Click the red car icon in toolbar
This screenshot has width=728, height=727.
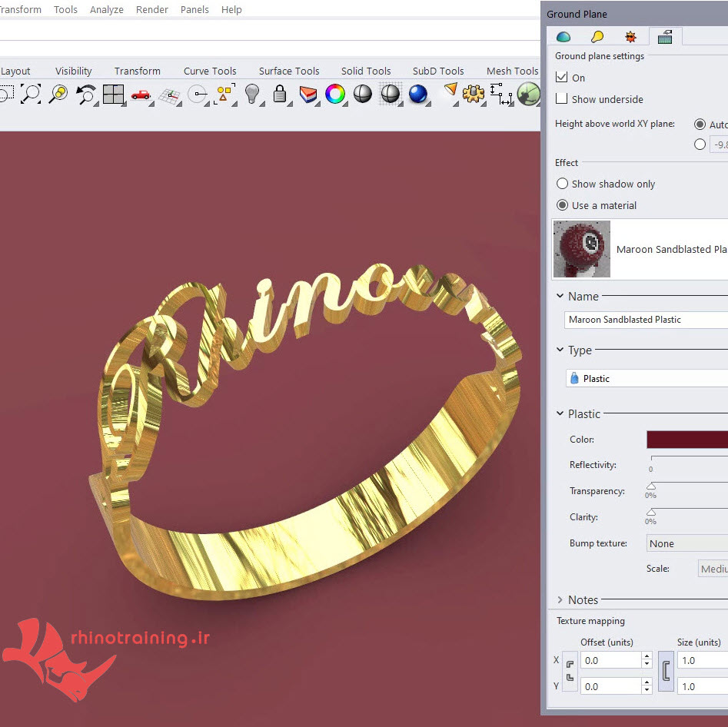(141, 95)
